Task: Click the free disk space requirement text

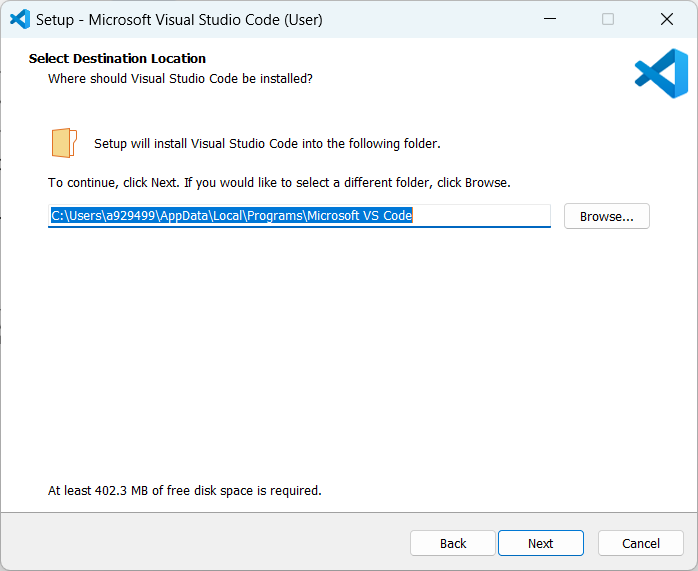Action: click(x=184, y=490)
